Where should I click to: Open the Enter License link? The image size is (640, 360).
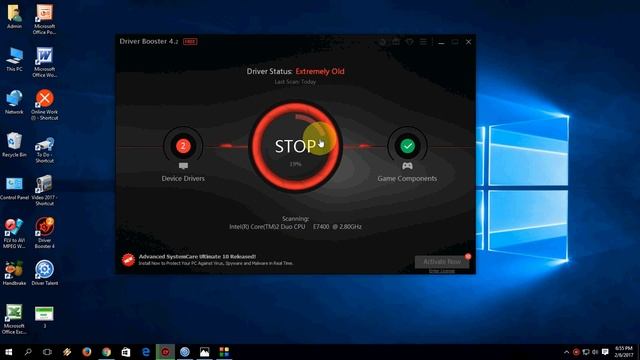coord(442,271)
